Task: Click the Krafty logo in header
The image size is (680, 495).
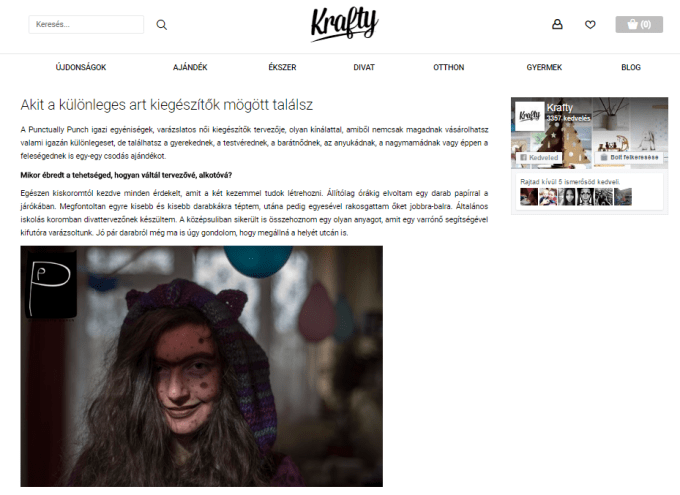Action: [x=345, y=25]
